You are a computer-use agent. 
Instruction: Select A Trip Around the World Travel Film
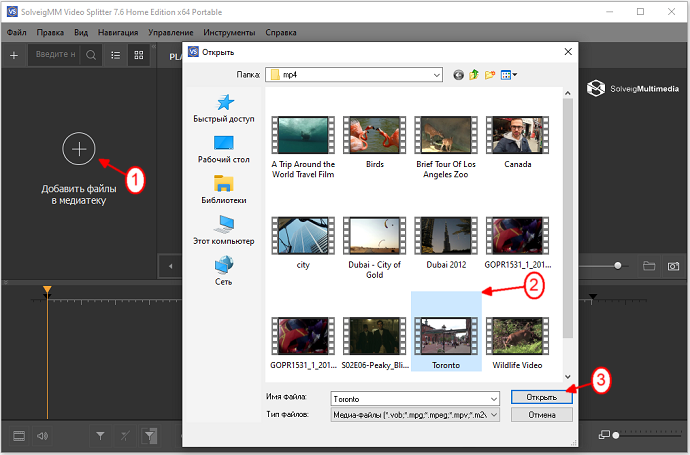tap(303, 147)
